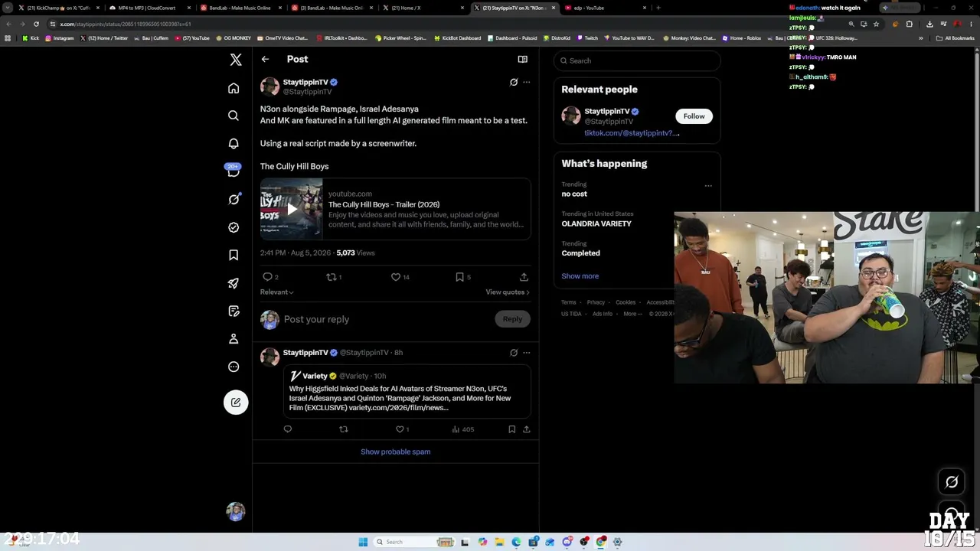Expand the Relevant replies sort dropdown
Image resolution: width=980 pixels, height=551 pixels.
click(277, 292)
